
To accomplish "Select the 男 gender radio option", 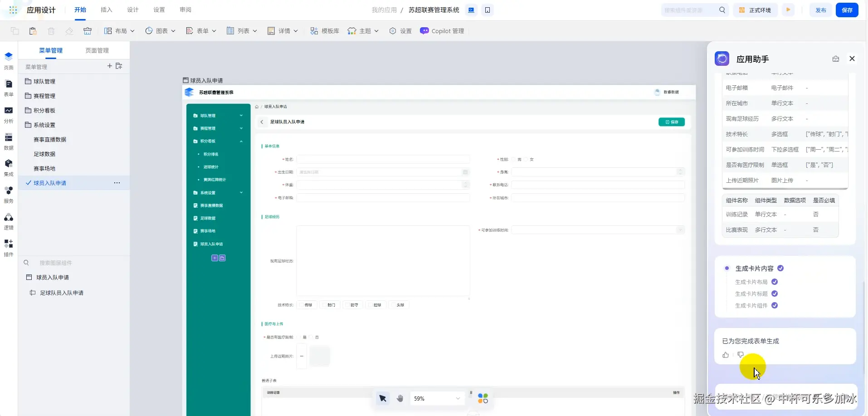I will 515,159.
